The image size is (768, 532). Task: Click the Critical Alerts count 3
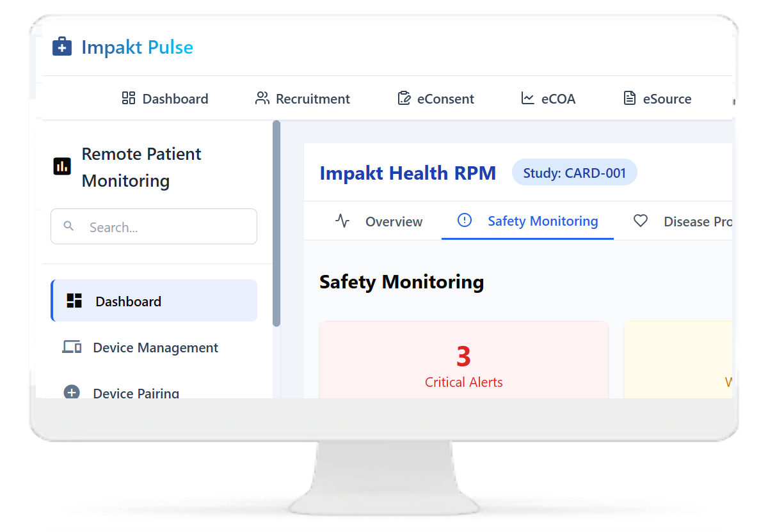pyautogui.click(x=464, y=357)
